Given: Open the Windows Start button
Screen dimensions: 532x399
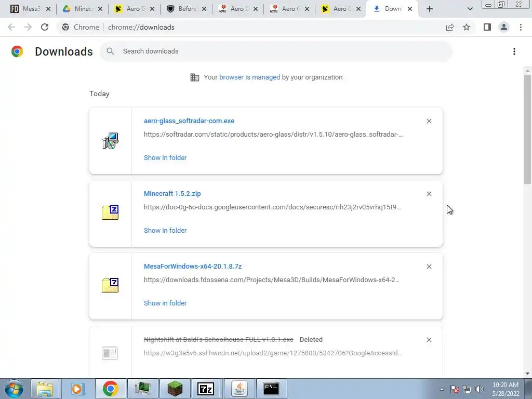Looking at the screenshot, I should [14, 389].
